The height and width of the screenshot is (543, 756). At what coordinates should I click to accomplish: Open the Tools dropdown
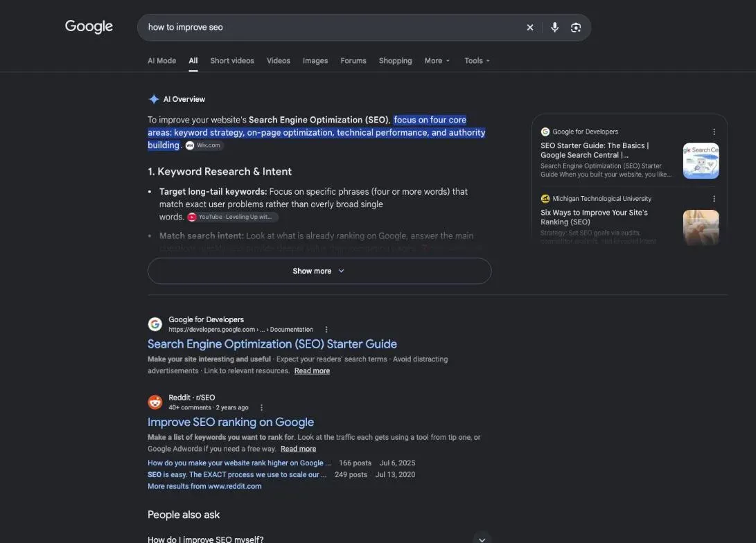(x=477, y=61)
